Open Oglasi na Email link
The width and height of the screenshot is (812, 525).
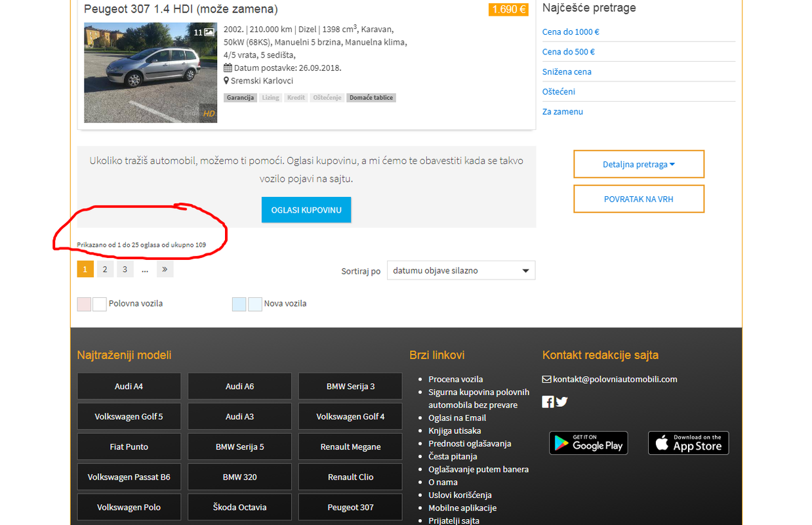457,418
